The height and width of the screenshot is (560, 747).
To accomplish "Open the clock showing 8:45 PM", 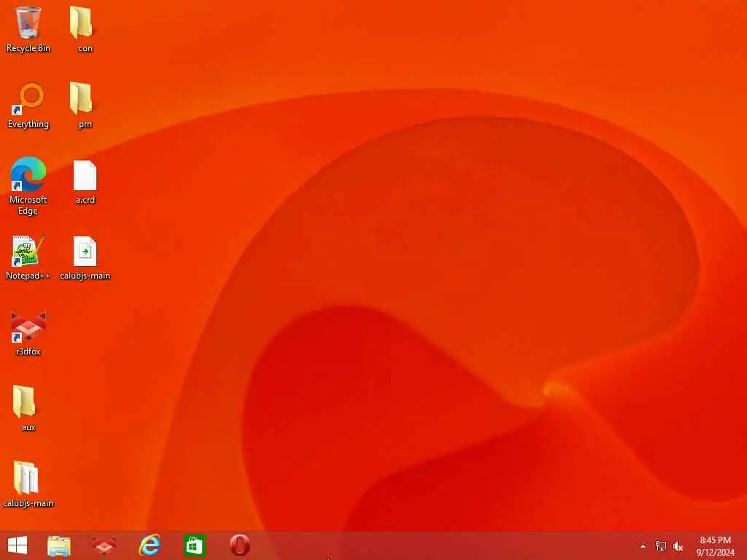I will [715, 546].
